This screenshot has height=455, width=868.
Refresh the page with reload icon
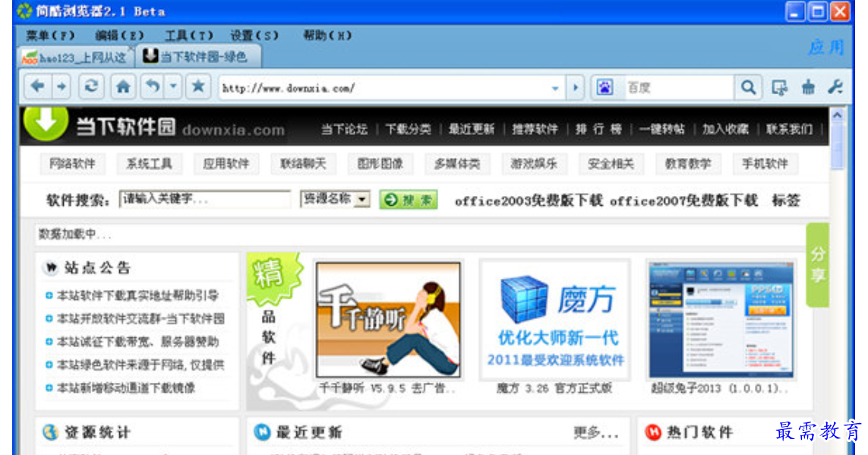click(91, 87)
